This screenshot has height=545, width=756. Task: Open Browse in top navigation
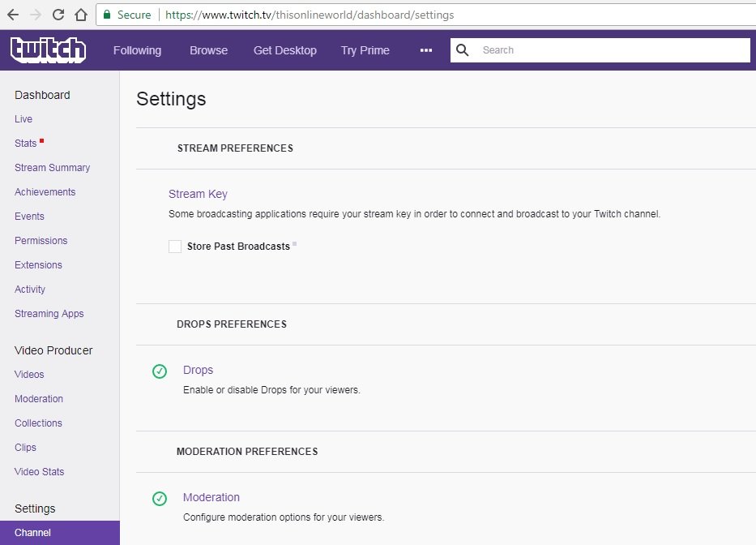(x=209, y=50)
